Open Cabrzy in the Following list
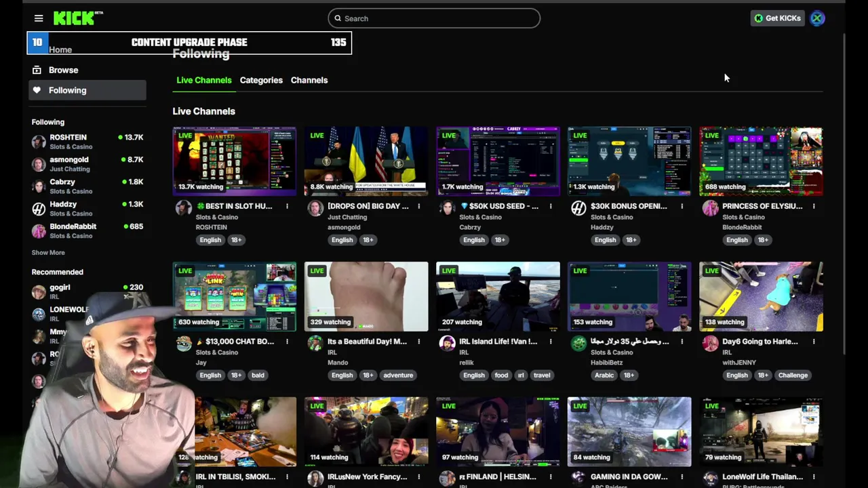The image size is (868, 488). tap(87, 186)
